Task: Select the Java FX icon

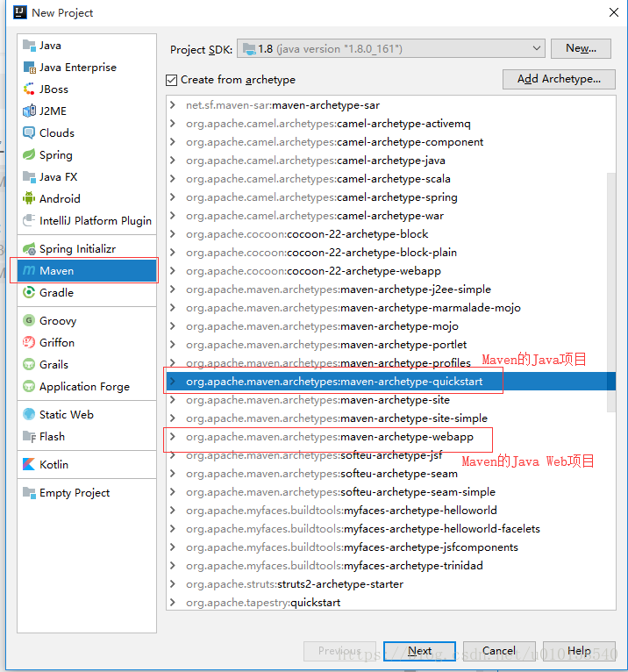Action: click(29, 176)
